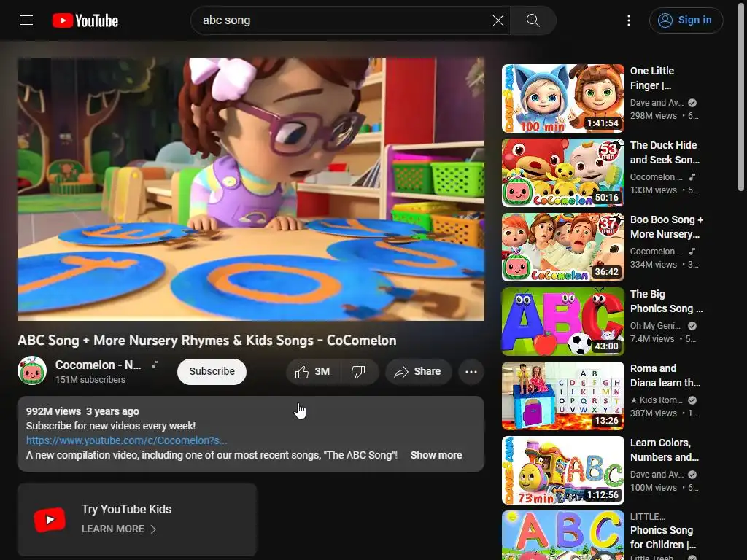Click the One Little Finger title
This screenshot has width=747, height=560.
tap(652, 78)
